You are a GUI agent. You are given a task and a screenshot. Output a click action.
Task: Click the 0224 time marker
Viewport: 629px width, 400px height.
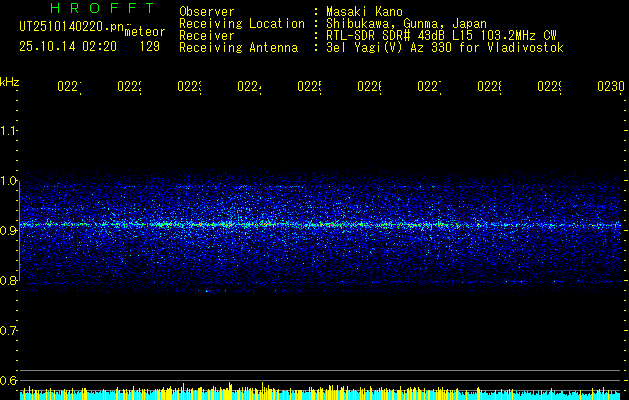pyautogui.click(x=250, y=87)
